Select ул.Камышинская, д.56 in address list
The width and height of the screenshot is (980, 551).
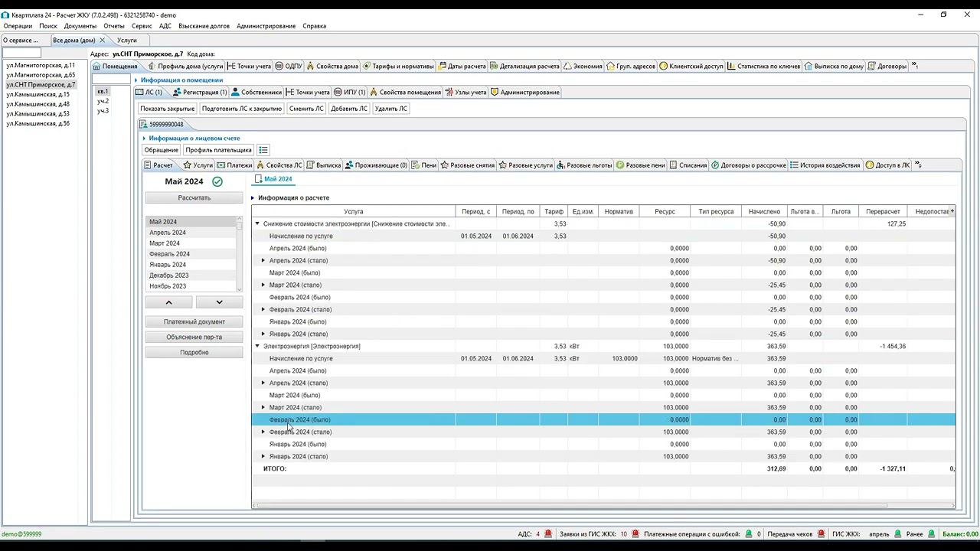click(x=38, y=123)
